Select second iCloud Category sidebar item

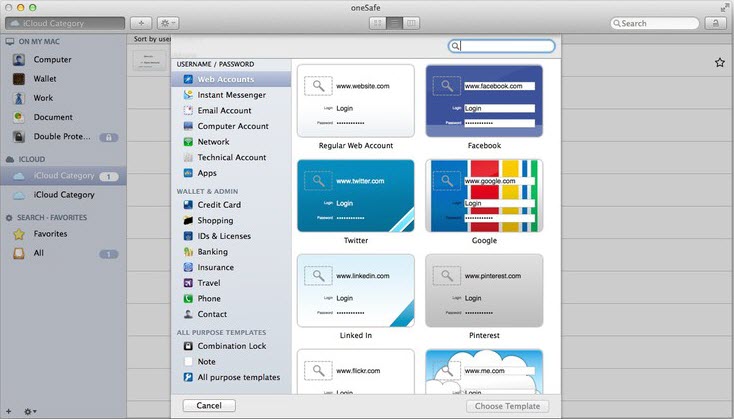coord(63,195)
